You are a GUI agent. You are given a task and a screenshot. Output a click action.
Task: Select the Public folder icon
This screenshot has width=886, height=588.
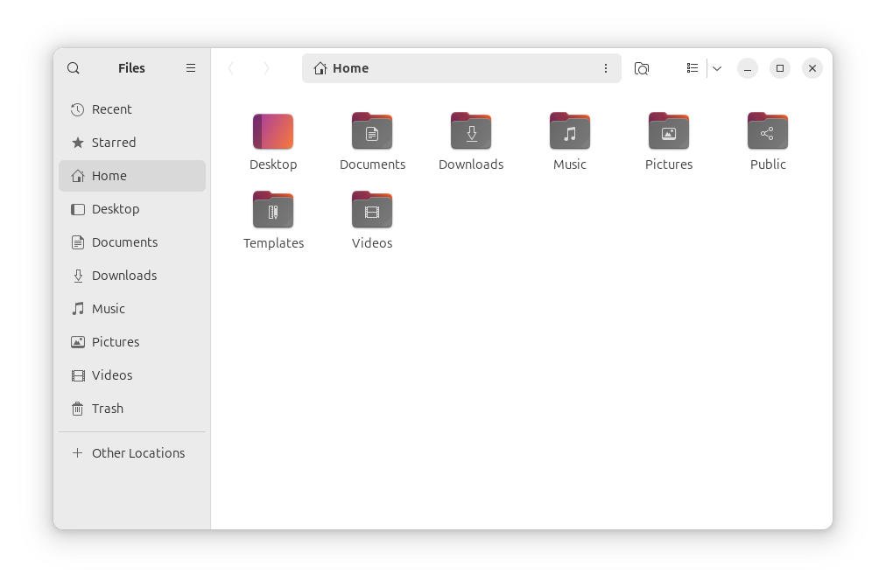(767, 131)
